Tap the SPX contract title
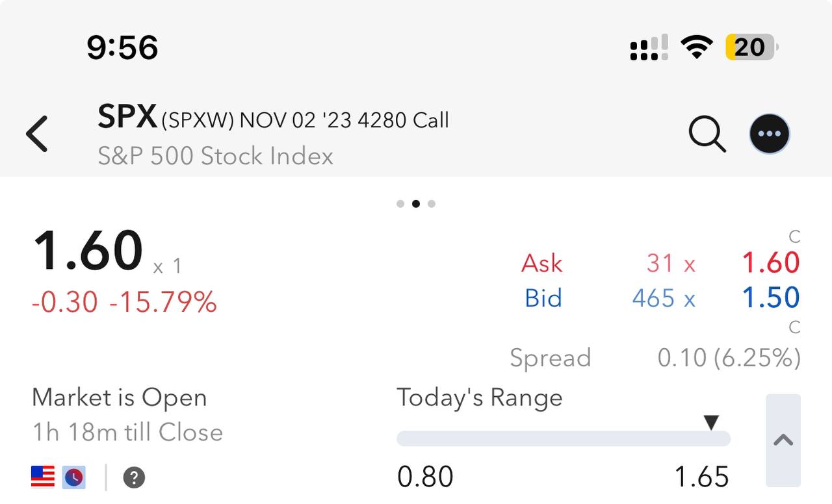832x504 pixels. click(273, 120)
